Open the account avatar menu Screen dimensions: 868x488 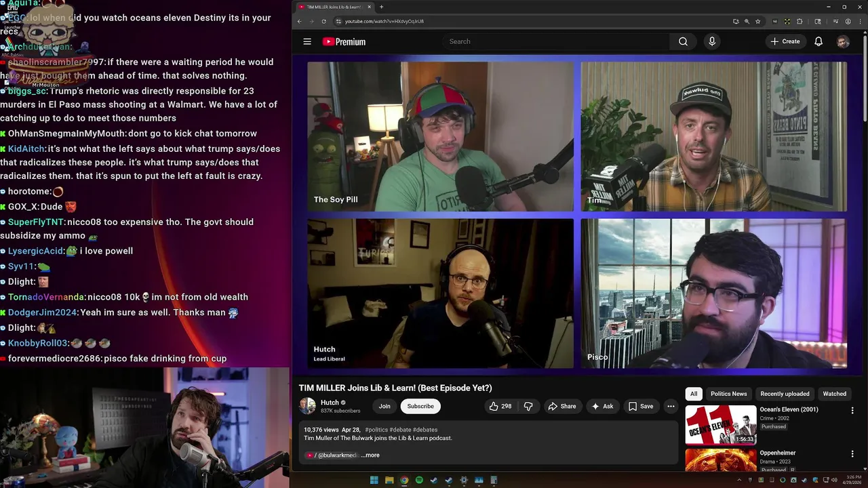click(x=843, y=41)
